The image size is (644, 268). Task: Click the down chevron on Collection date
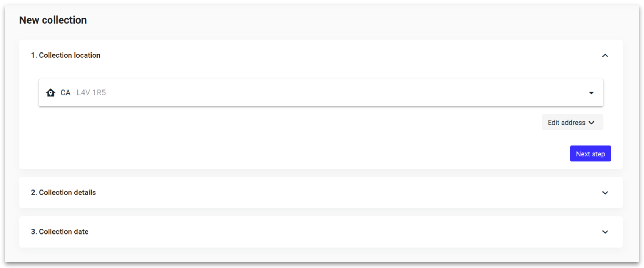tap(605, 232)
